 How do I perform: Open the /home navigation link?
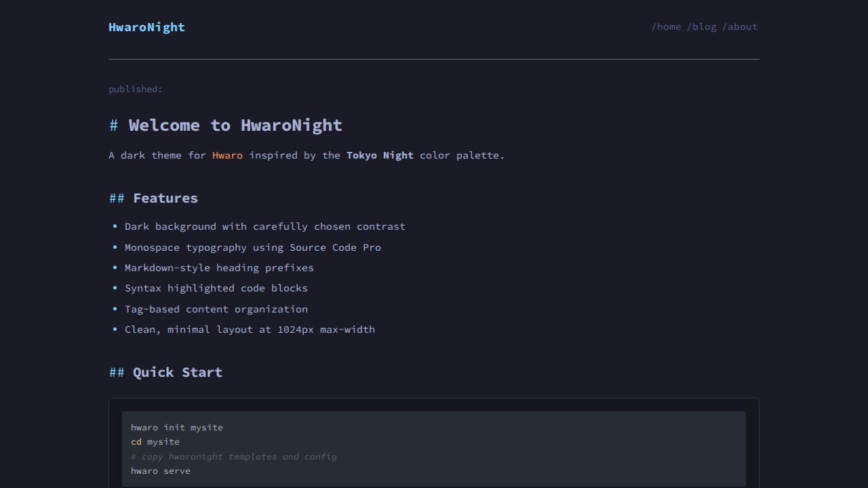pos(666,27)
